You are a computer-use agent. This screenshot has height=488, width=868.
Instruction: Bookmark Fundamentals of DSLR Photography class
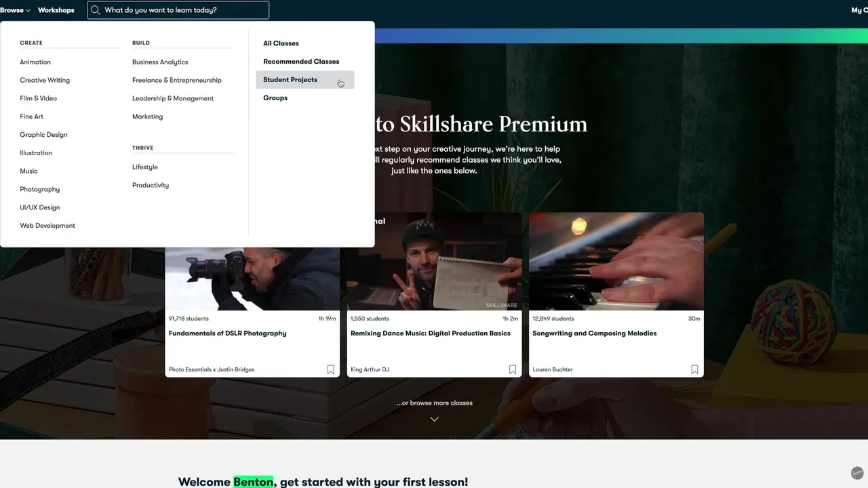coord(330,369)
